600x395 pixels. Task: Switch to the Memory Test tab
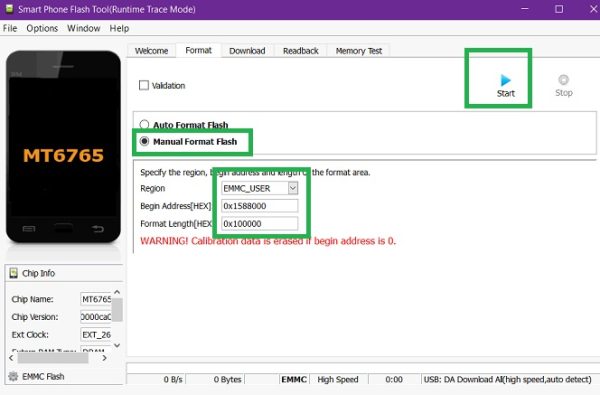click(x=359, y=51)
